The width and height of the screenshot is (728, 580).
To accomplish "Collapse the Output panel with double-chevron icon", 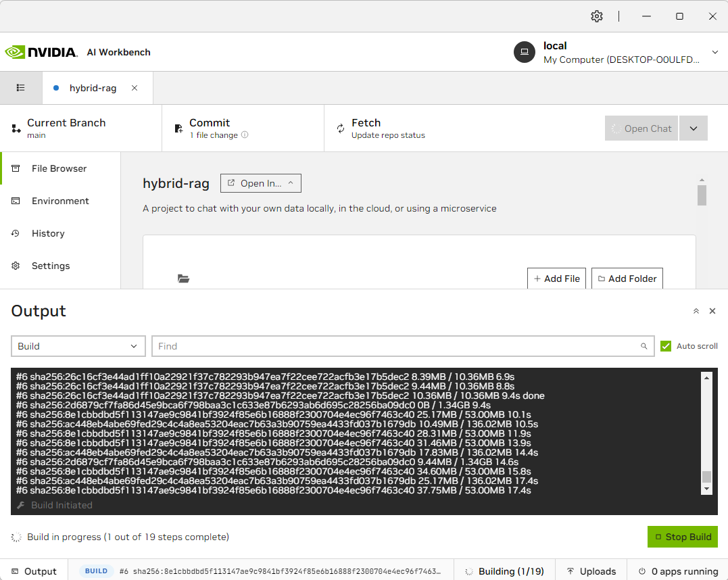I will (x=696, y=311).
